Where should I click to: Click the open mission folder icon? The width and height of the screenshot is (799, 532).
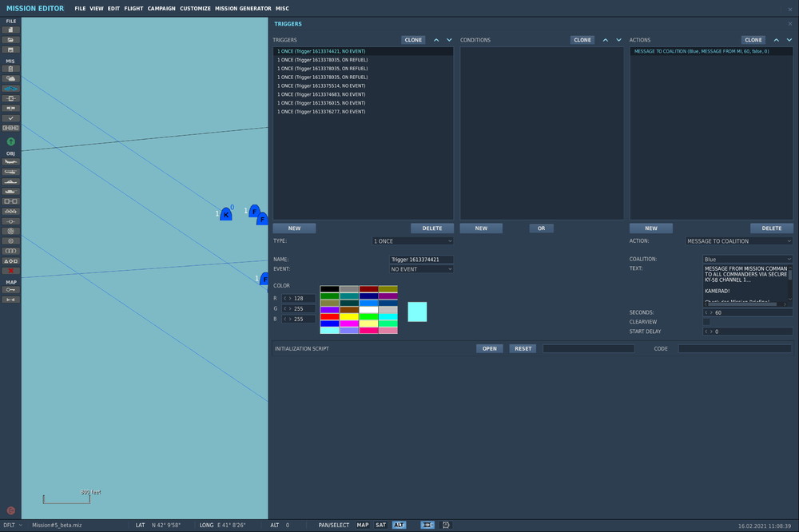10,40
